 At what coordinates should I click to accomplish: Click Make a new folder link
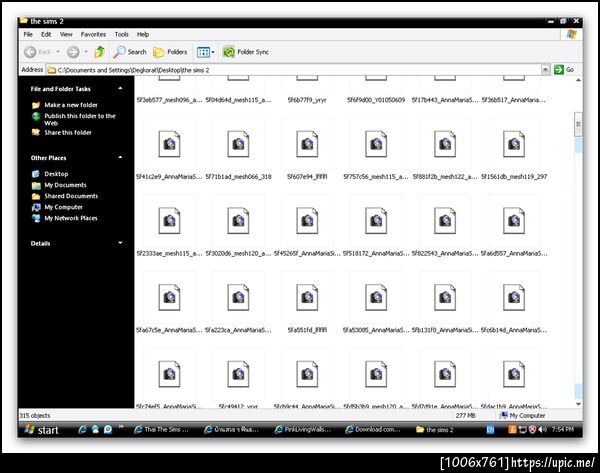click(x=71, y=105)
